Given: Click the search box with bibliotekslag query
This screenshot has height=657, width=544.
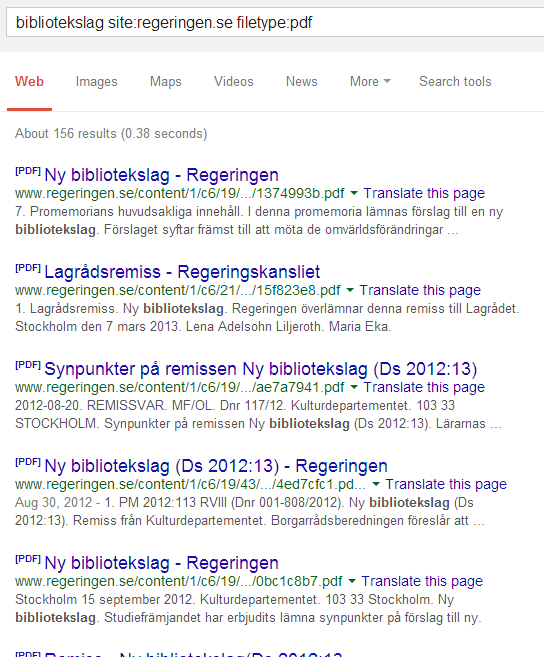Looking at the screenshot, I should pos(275,23).
